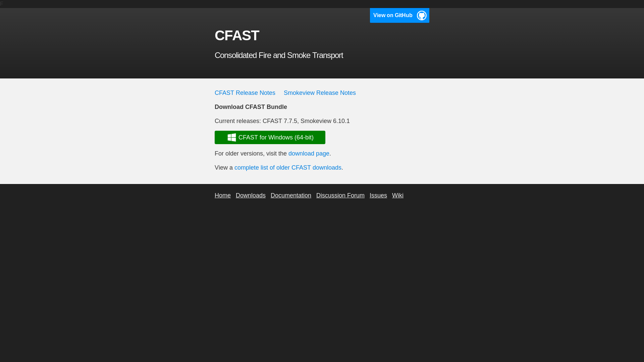Click the Windows logo icon on download button
This screenshot has width=644, height=362.
pyautogui.click(x=232, y=137)
